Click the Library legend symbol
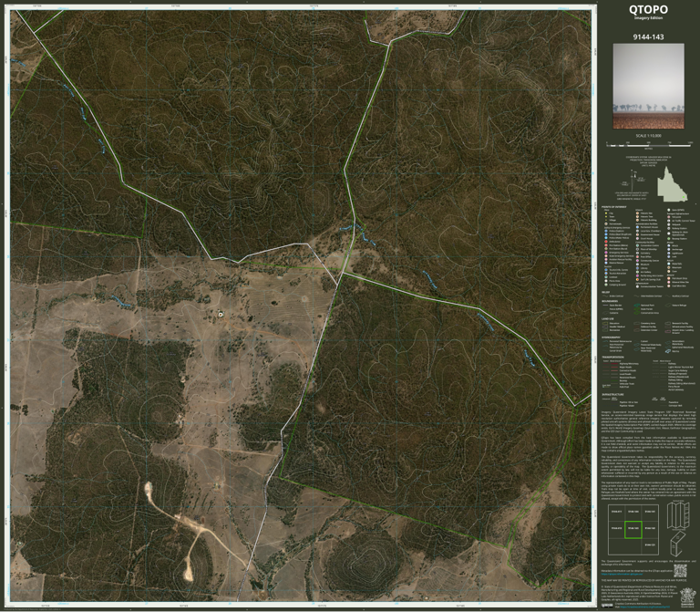 click(x=637, y=268)
